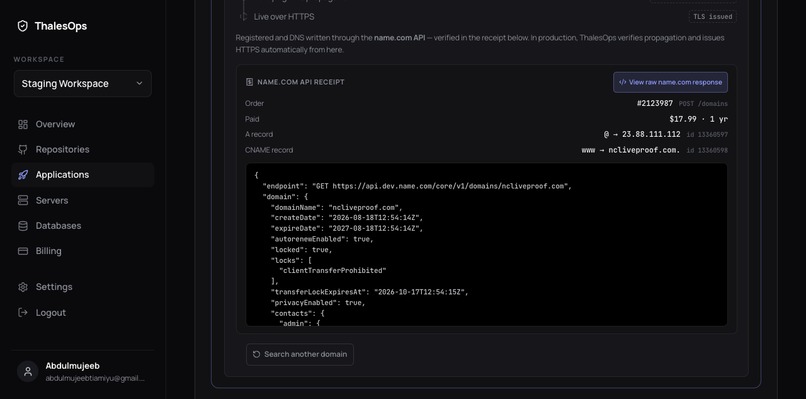Click the privacyEnabled true line
Screen dimensions: 806x399
point(318,303)
